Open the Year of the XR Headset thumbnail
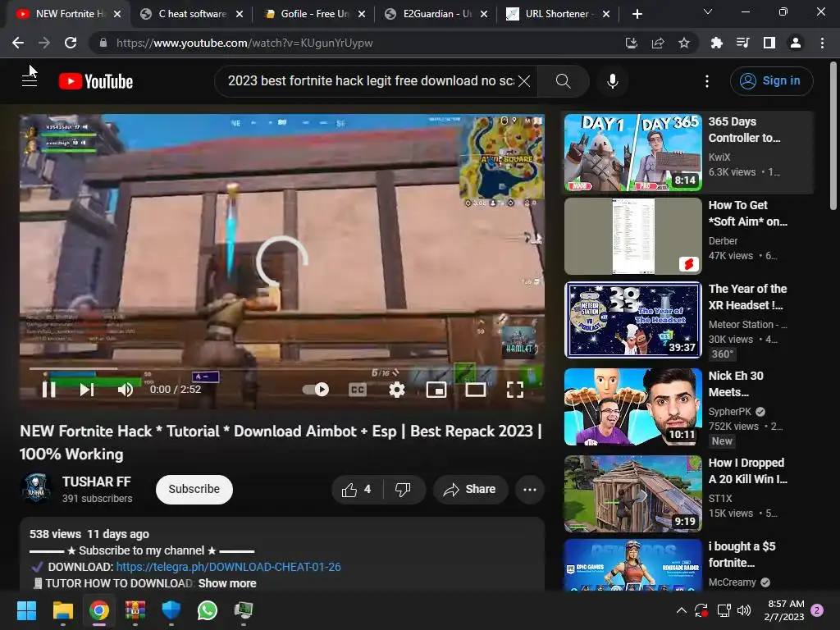The image size is (840, 630). pyautogui.click(x=632, y=320)
